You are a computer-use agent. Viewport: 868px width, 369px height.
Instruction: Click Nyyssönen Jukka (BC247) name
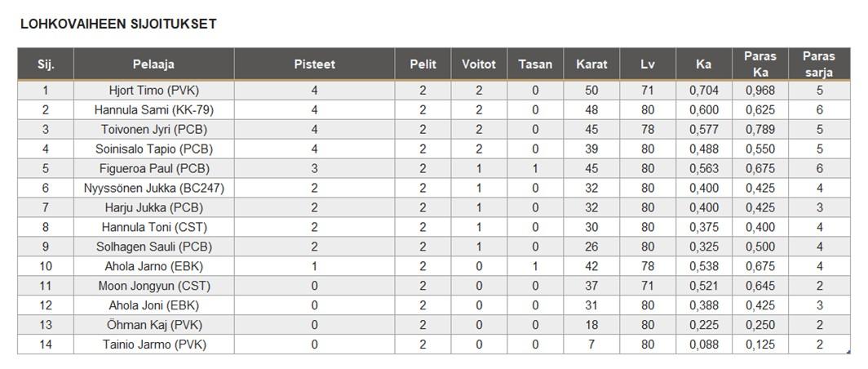coord(153,189)
